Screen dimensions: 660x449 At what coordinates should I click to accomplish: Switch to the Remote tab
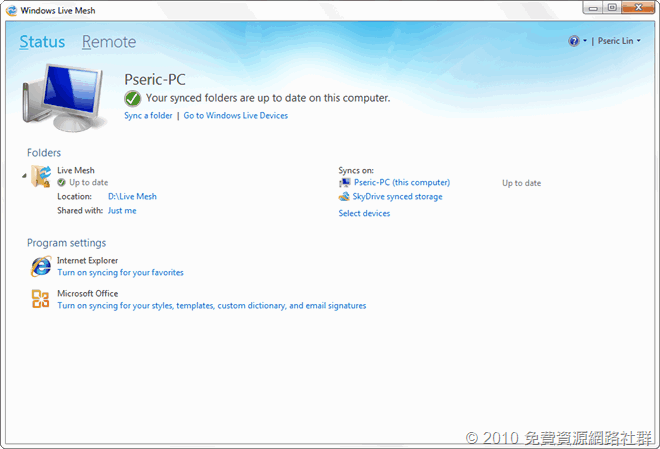109,42
